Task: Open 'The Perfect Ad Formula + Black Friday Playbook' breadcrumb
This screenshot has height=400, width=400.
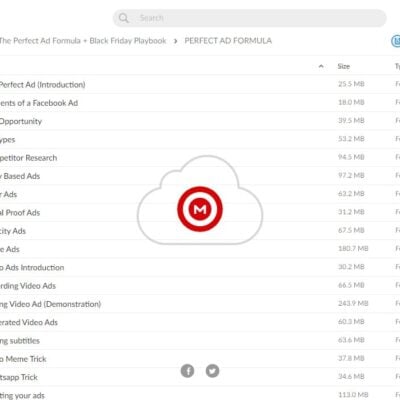Action: (x=83, y=41)
